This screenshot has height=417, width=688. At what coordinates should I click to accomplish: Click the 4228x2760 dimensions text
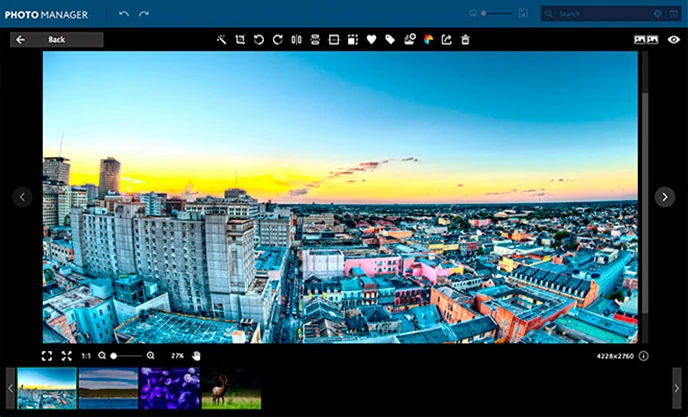pos(615,356)
